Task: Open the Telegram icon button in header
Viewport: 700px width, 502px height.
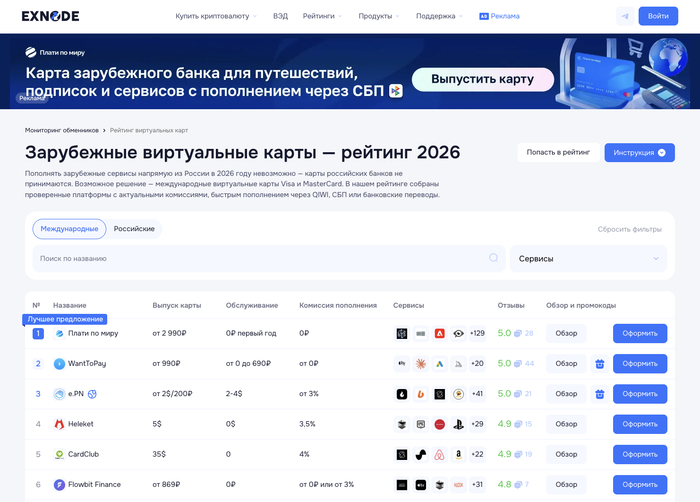Action: [x=625, y=16]
